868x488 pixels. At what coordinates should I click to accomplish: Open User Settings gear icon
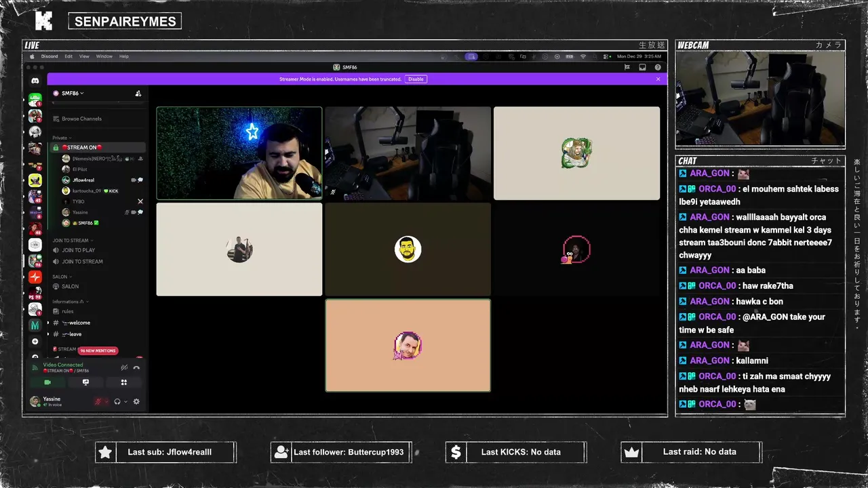136,401
